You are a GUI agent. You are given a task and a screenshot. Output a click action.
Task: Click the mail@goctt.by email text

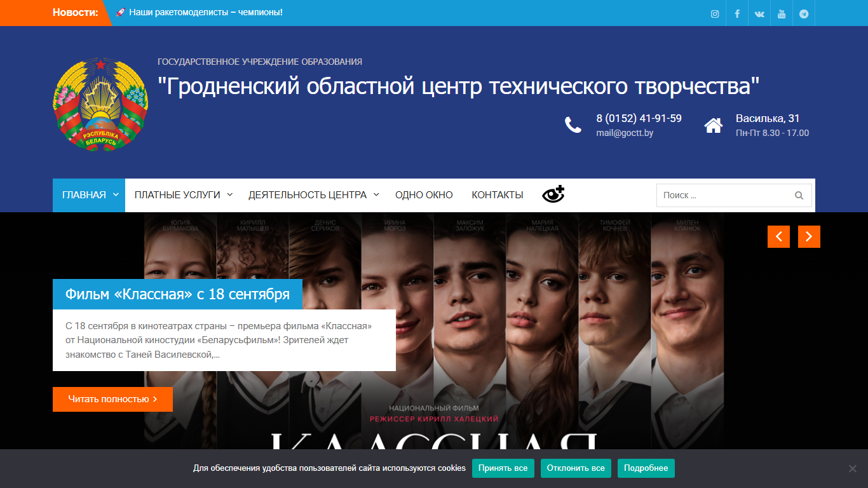[625, 133]
